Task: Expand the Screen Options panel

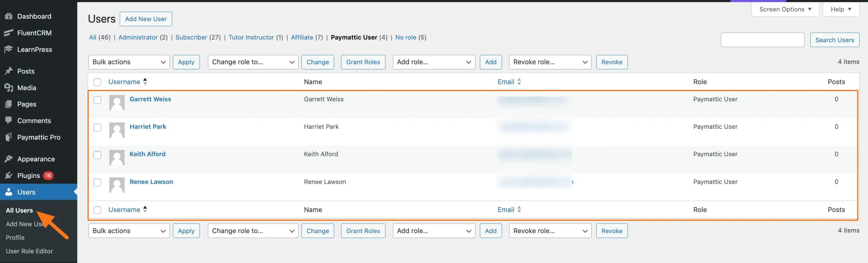Action: coord(785,9)
